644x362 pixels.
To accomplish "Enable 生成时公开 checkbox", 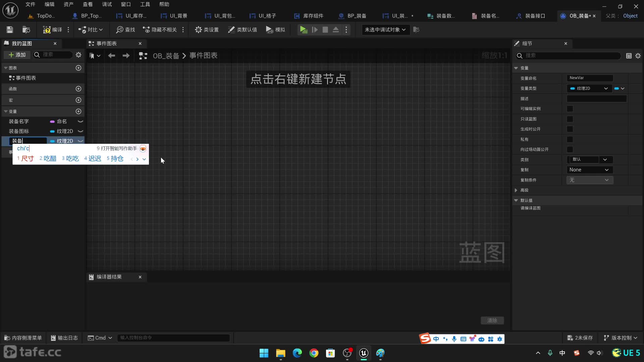I will pyautogui.click(x=570, y=129).
